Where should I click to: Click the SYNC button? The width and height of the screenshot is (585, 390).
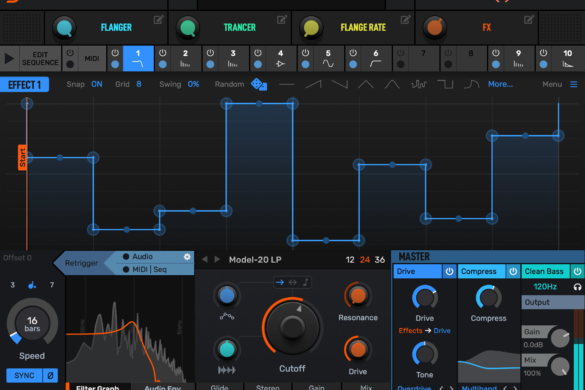click(24, 375)
